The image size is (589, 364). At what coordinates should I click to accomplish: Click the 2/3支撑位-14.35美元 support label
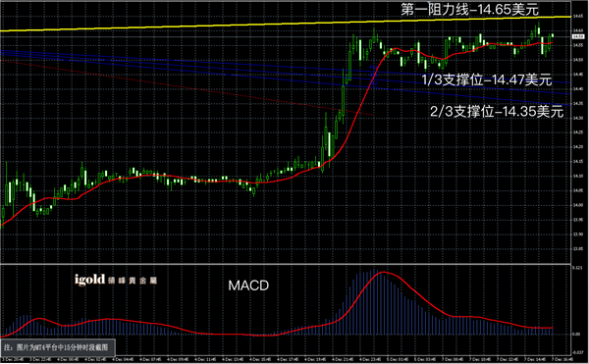[x=497, y=112]
